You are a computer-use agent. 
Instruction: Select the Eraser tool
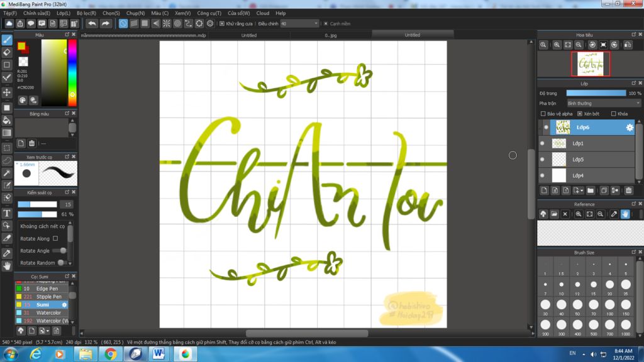coord(7,52)
